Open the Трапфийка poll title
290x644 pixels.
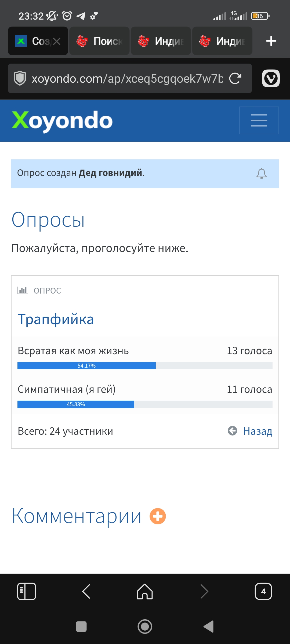click(56, 319)
